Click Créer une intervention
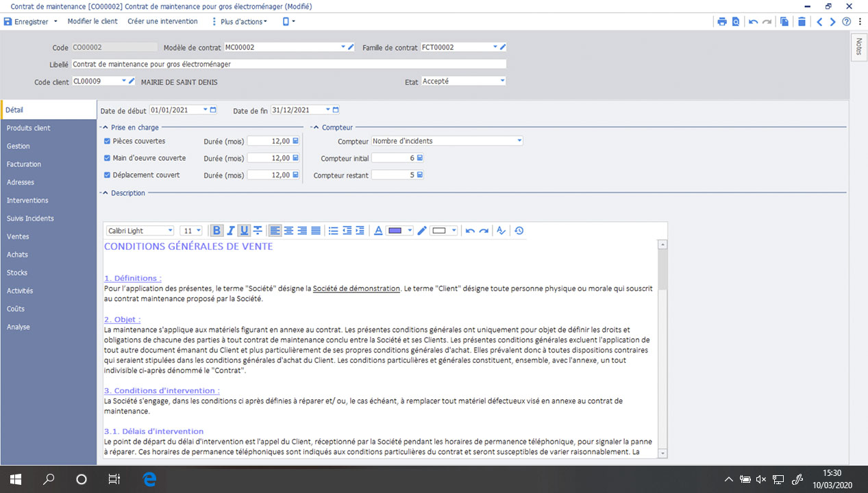 (x=162, y=22)
